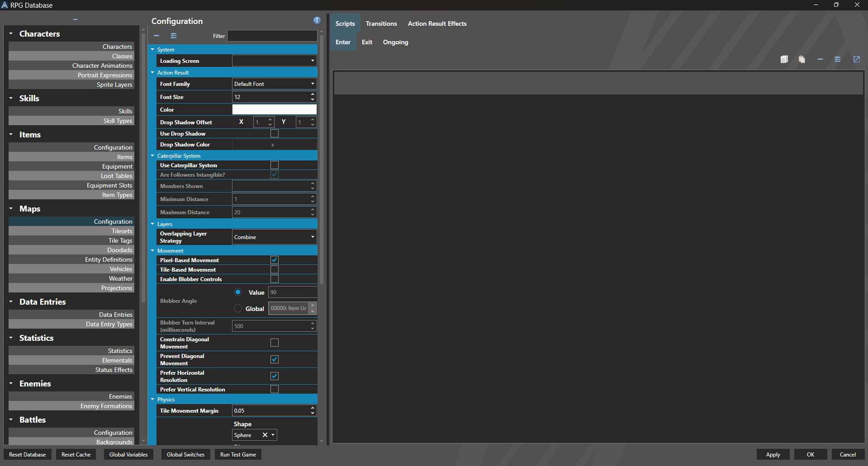The height and width of the screenshot is (466, 868).
Task: Disable Pixel-Based Movement
Action: click(274, 260)
